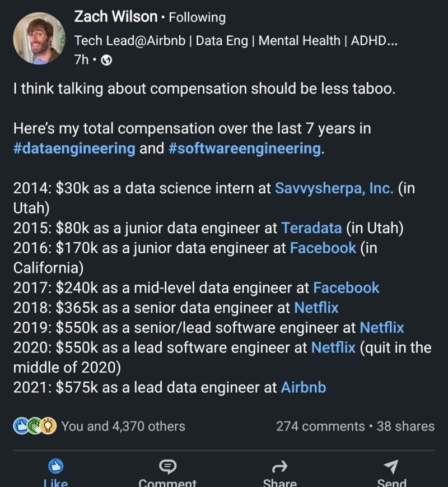Open the Facebook link in the 2017 line
This screenshot has height=487, width=448.
[346, 287]
